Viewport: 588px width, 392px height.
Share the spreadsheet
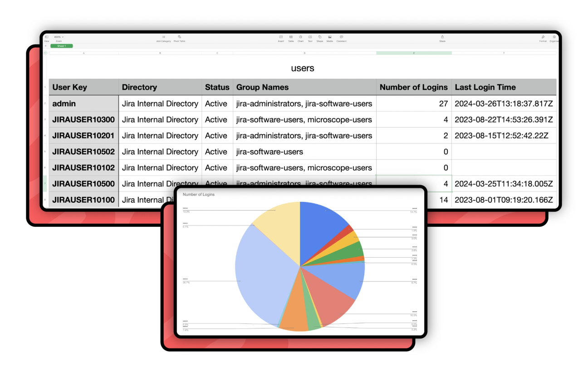click(442, 38)
